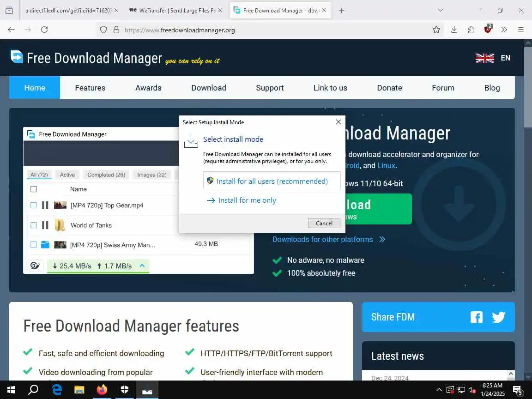Click the Facebook share icon
The image size is (532, 399).
pos(477,317)
